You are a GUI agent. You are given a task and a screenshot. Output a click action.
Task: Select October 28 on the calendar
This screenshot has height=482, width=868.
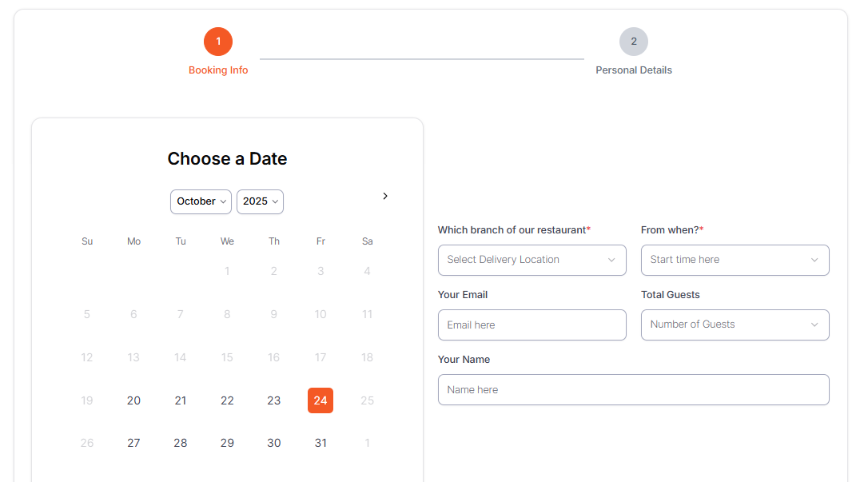(x=181, y=443)
